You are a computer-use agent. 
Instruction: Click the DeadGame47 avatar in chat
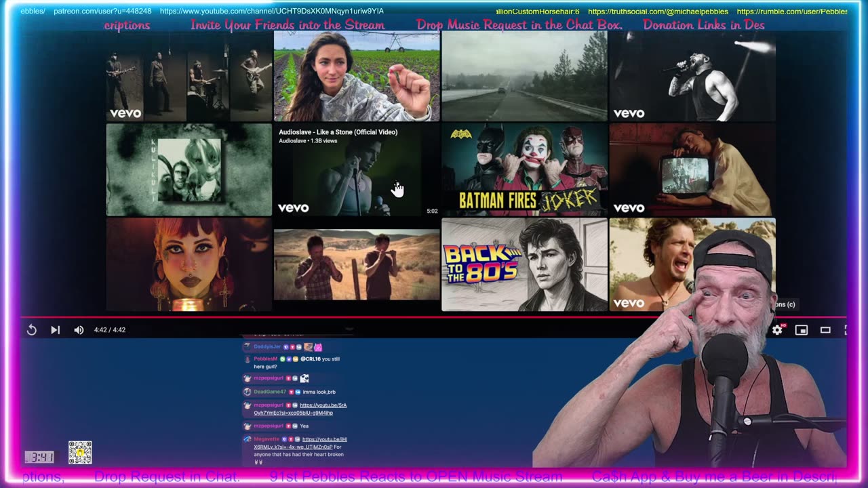[248, 392]
